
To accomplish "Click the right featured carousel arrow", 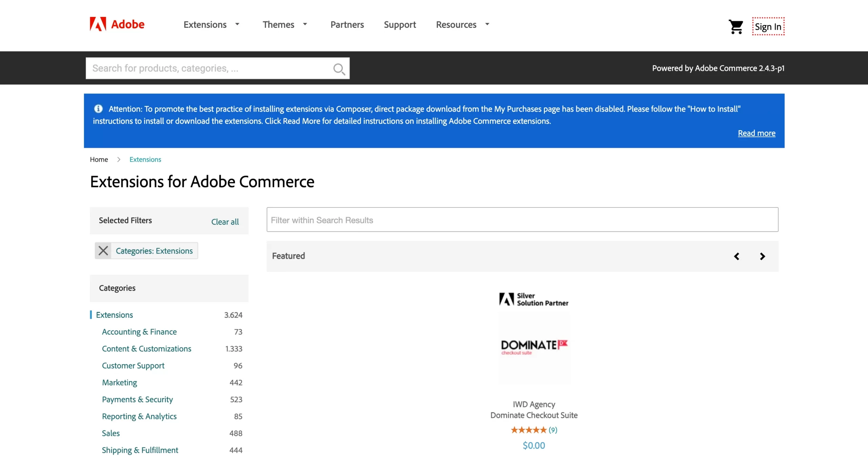I will pyautogui.click(x=763, y=256).
